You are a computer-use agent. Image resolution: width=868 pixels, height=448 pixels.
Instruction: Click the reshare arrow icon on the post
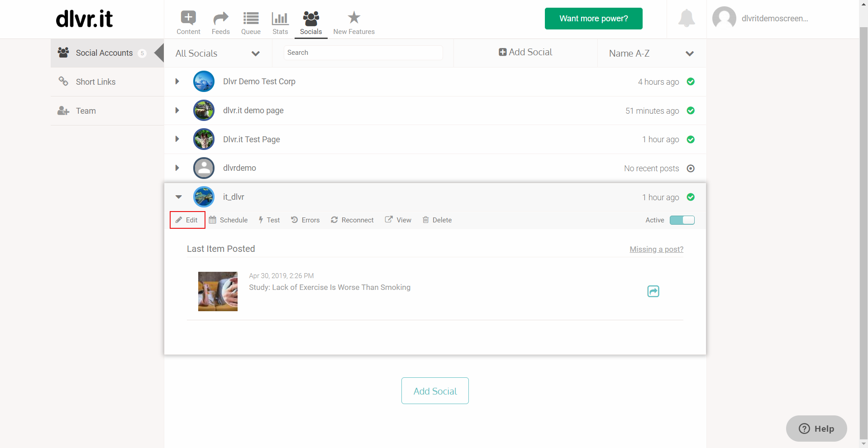click(x=653, y=291)
